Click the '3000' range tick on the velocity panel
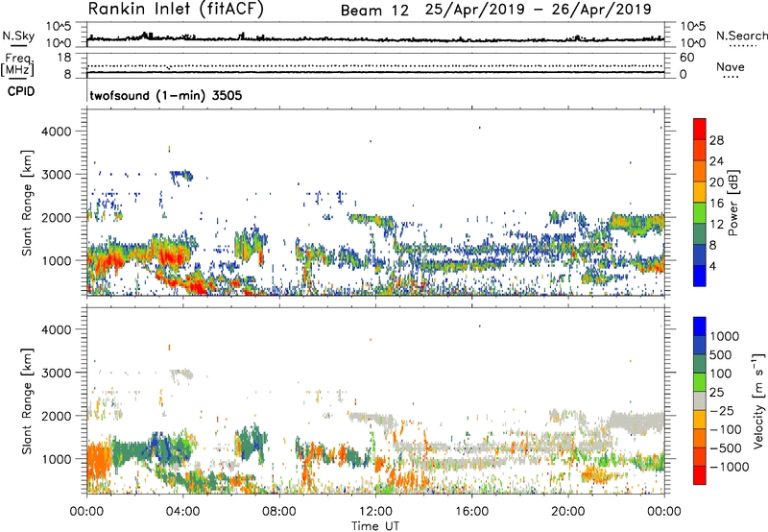 [x=57, y=373]
